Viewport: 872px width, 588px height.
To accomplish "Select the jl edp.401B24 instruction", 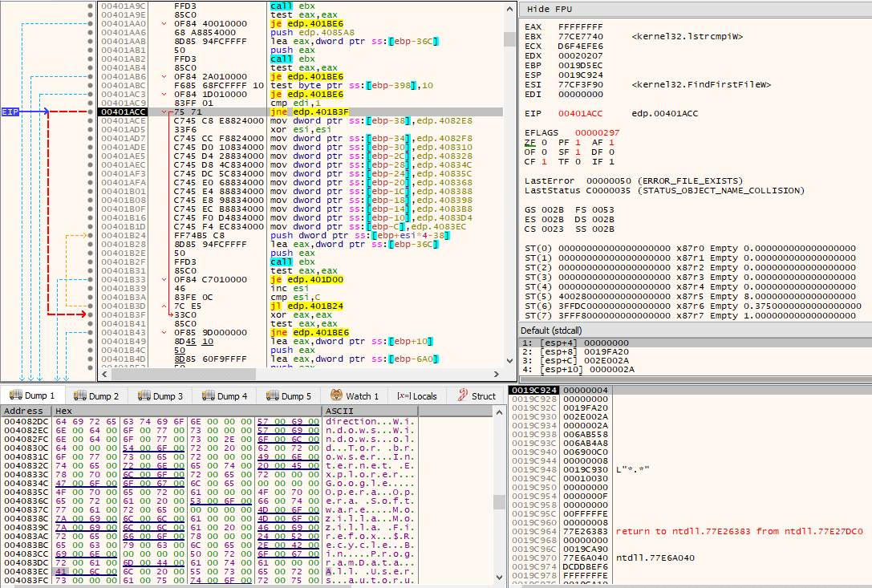I will pos(306,306).
